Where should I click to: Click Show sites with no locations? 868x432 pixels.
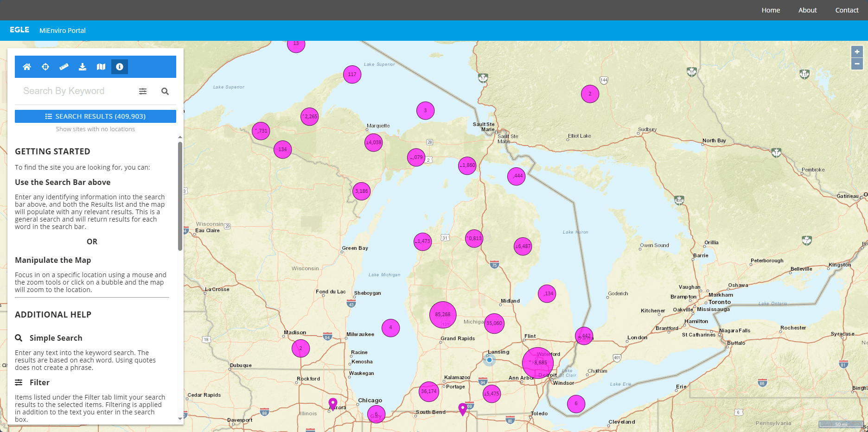tap(96, 129)
